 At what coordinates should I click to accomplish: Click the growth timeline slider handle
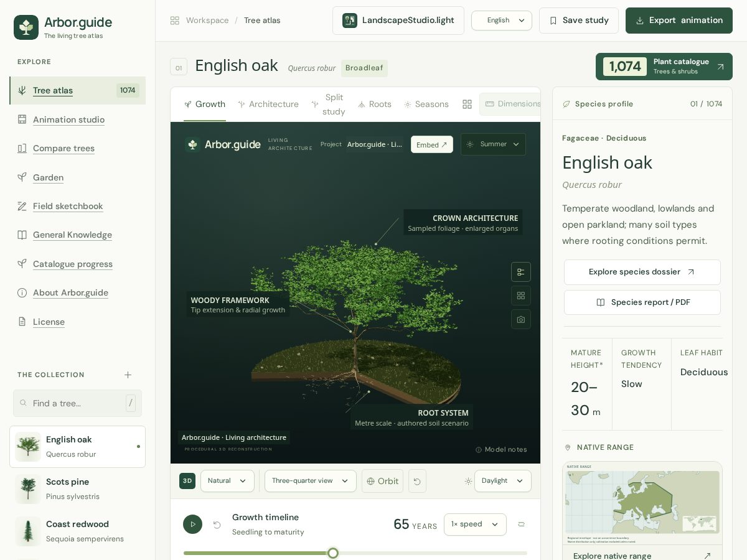click(333, 553)
